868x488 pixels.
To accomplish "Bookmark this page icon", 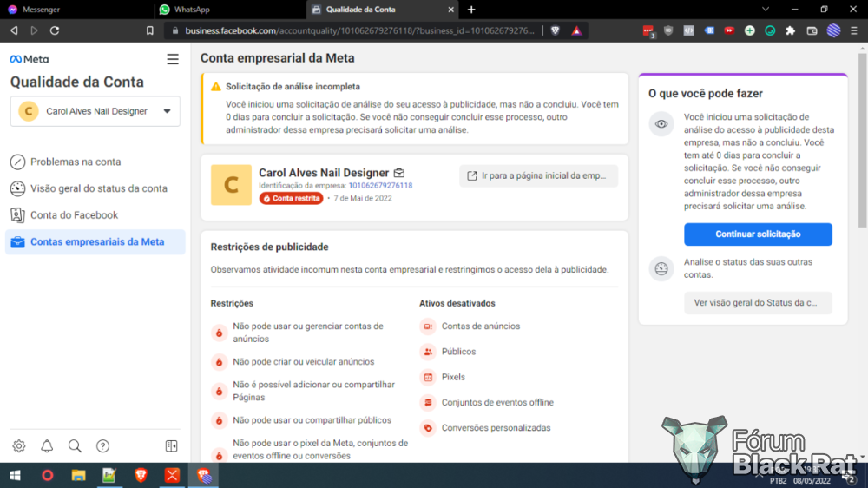I will click(x=149, y=30).
